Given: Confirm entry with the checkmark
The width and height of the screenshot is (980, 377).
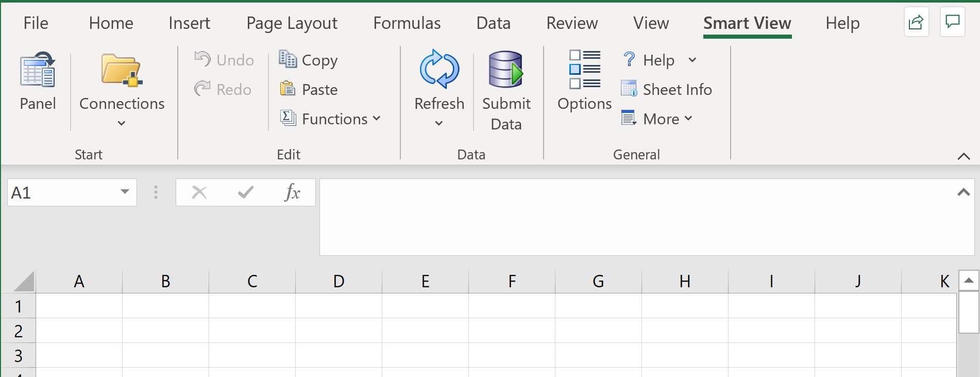Looking at the screenshot, I should [x=246, y=192].
